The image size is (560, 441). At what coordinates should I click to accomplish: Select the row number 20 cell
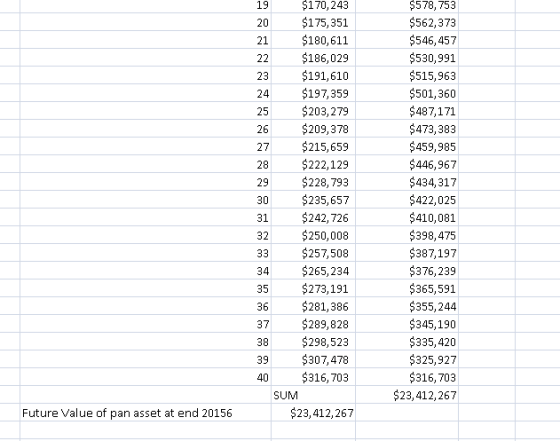(x=146, y=22)
